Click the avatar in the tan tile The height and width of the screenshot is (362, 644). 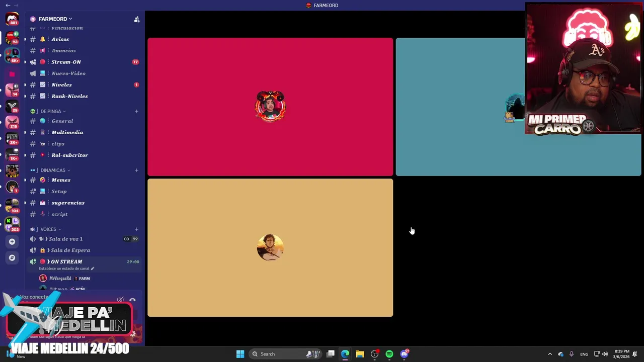[x=270, y=247]
